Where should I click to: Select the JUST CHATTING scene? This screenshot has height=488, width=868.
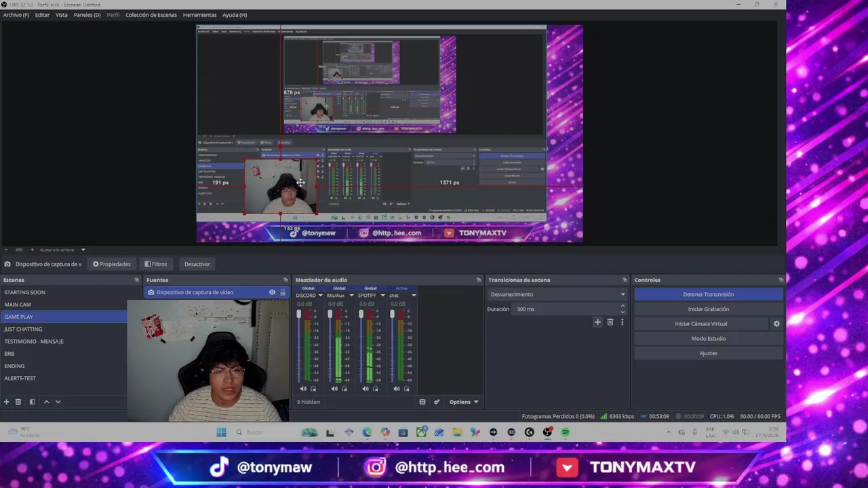[63, 329]
